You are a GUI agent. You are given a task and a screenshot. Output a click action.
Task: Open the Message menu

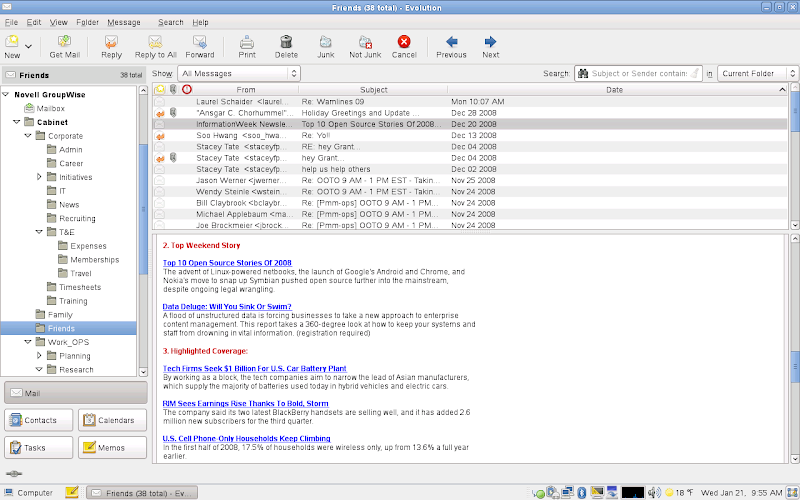click(123, 22)
